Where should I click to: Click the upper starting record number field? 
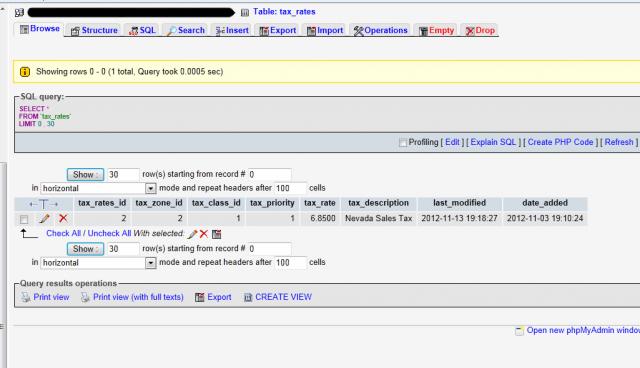[x=269, y=175]
